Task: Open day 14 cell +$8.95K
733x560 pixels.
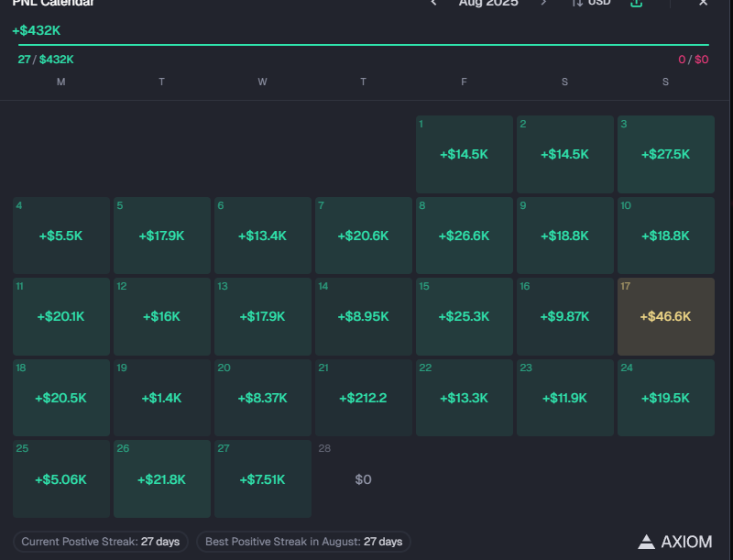Action: [x=364, y=316]
